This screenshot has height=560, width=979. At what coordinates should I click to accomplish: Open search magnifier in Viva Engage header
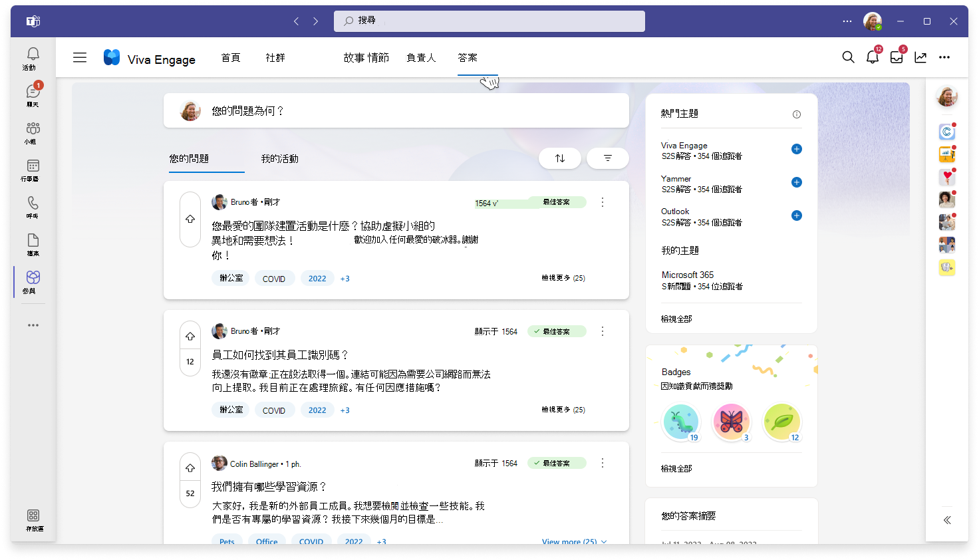[x=848, y=57]
